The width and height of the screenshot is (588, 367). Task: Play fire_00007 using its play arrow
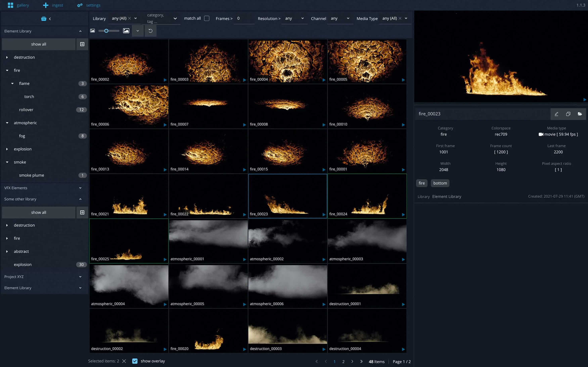[245, 125]
